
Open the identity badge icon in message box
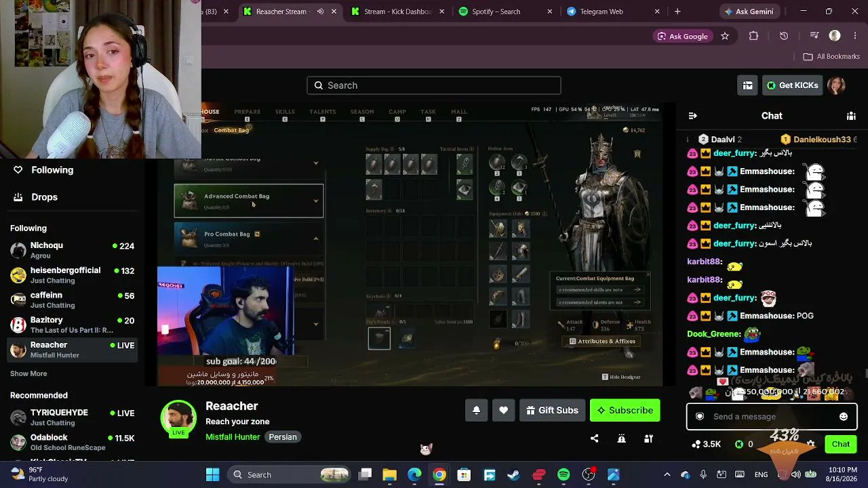click(x=700, y=417)
